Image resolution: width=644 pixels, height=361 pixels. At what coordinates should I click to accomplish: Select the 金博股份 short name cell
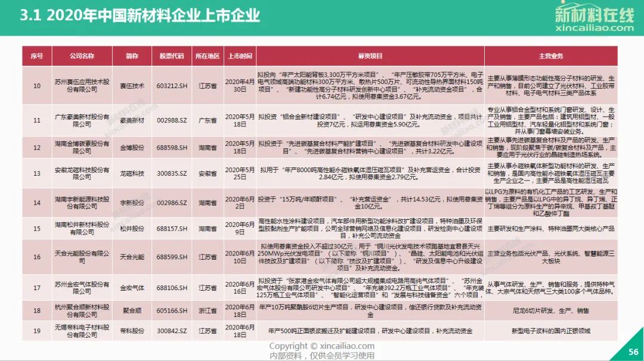pos(132,147)
